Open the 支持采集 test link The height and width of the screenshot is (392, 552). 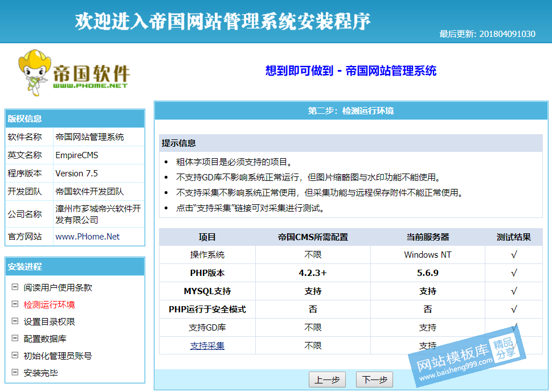tap(207, 346)
